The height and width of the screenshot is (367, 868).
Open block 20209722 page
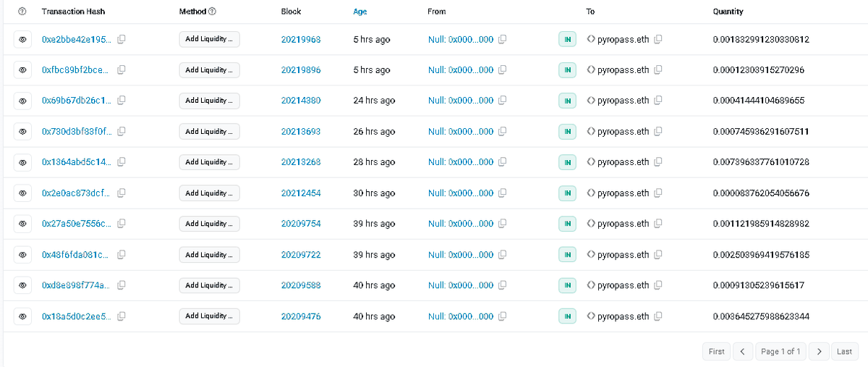(x=301, y=255)
